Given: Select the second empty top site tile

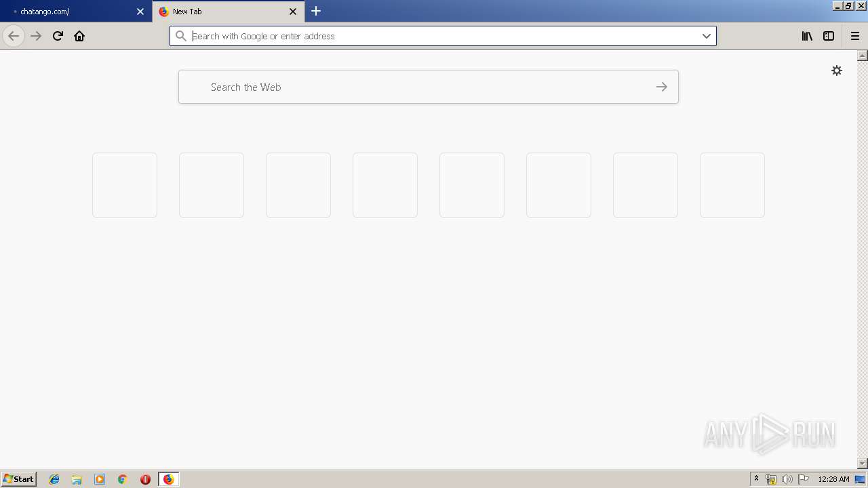Looking at the screenshot, I should 212,185.
